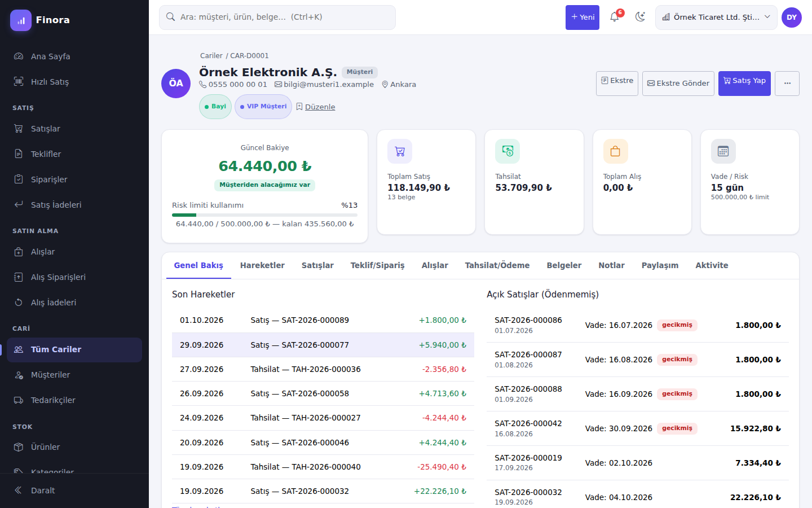Switch to the Hareketler tab
Viewport: 812px width, 508px height.
[262, 265]
